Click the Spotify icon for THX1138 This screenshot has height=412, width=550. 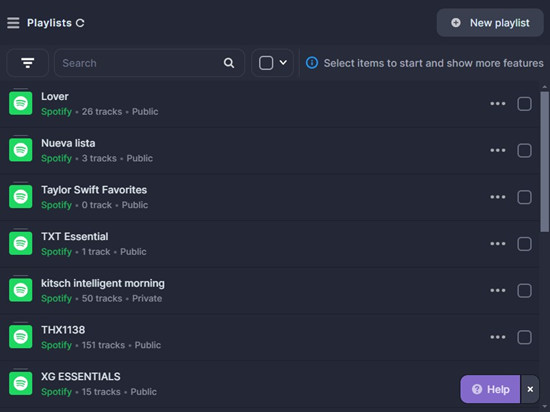pyautogui.click(x=21, y=336)
